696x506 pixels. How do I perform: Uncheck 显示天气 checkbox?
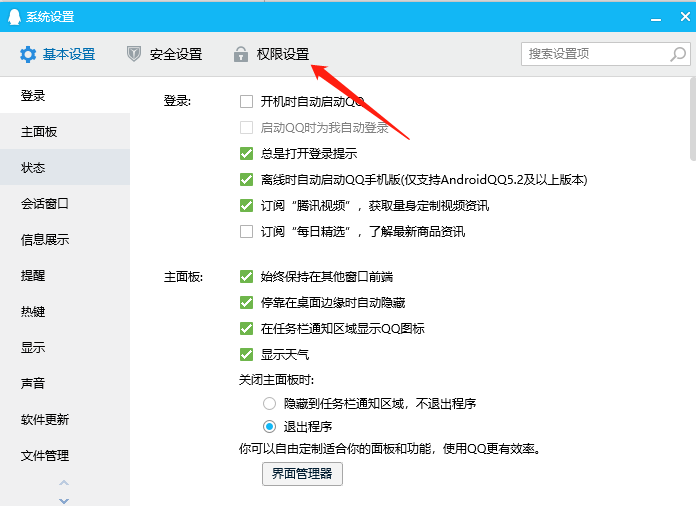pyautogui.click(x=246, y=354)
